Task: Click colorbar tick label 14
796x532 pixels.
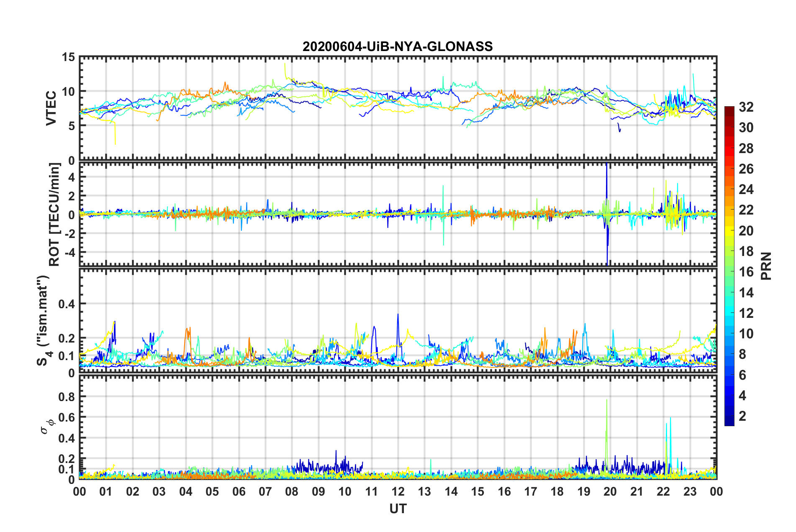Action: coord(746,293)
